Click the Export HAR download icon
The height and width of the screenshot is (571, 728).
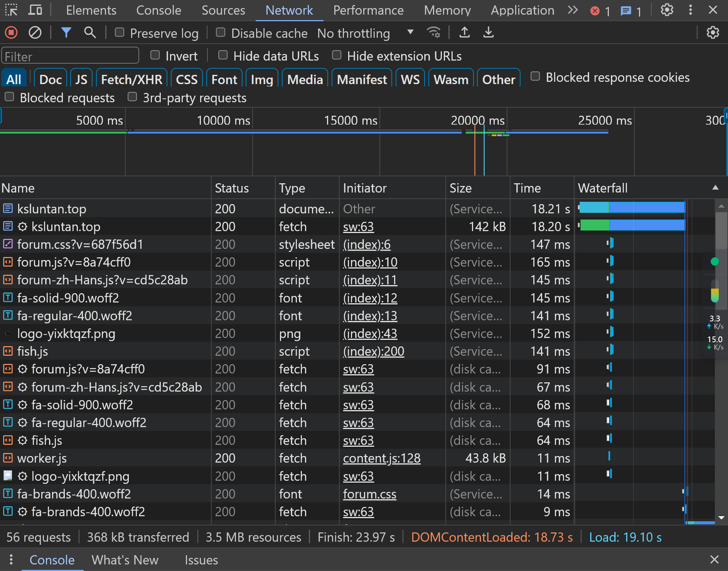coord(489,33)
